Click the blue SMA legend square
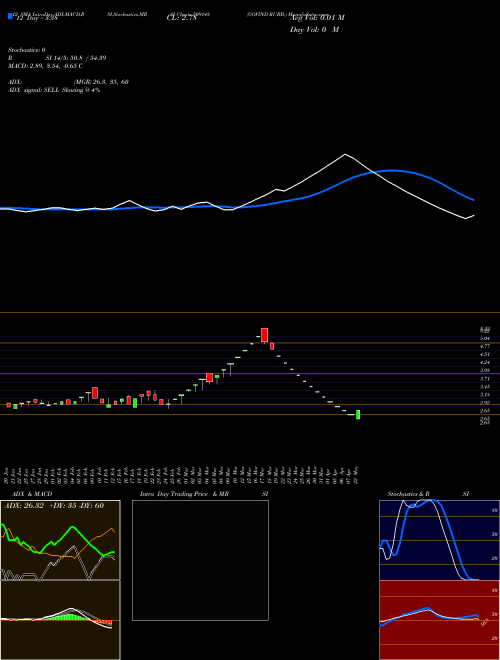 tap(10, 16)
